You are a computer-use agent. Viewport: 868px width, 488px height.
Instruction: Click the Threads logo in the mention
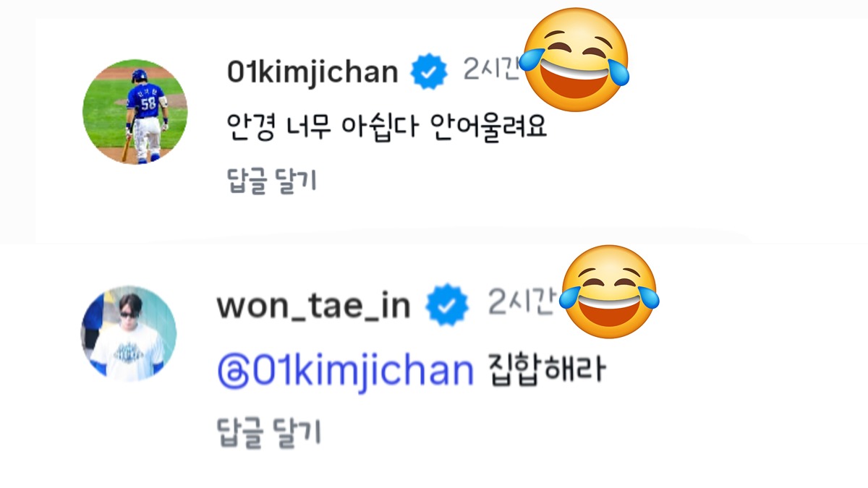pyautogui.click(x=231, y=372)
